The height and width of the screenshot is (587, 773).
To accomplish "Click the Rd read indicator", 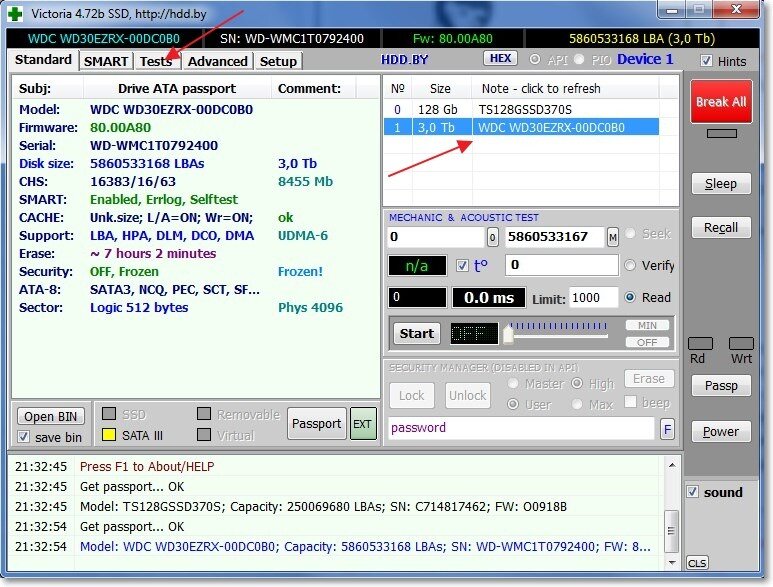I will (x=700, y=344).
